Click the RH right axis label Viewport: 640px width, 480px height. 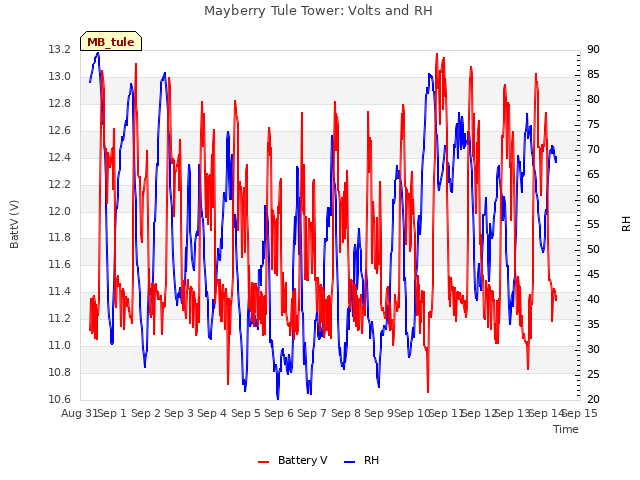pos(626,224)
